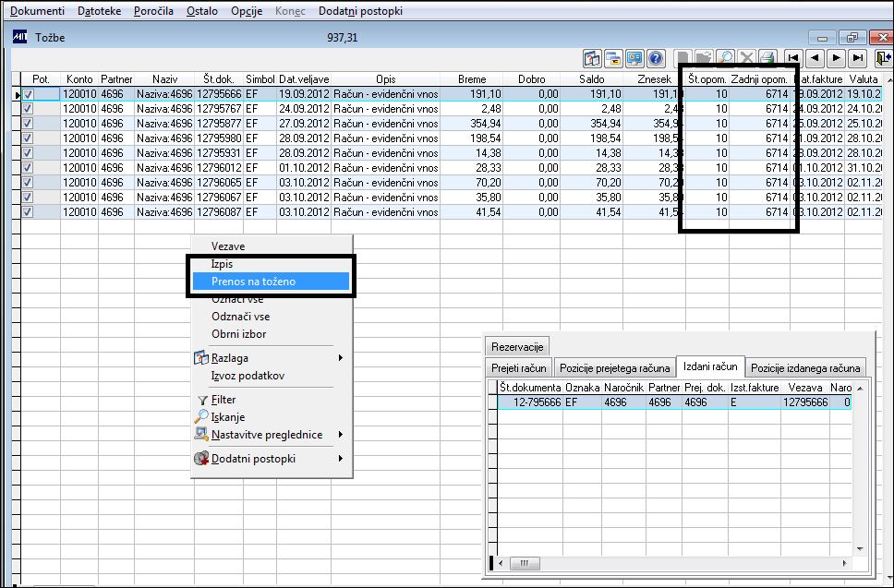This screenshot has width=894, height=588.
Task: Go to previous record arrow
Action: (815, 58)
